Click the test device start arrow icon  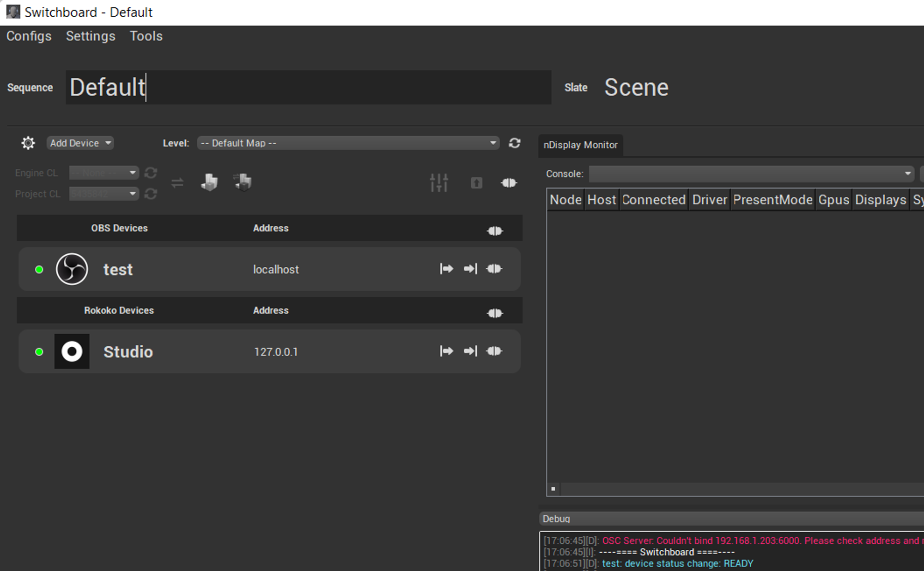[x=446, y=269]
